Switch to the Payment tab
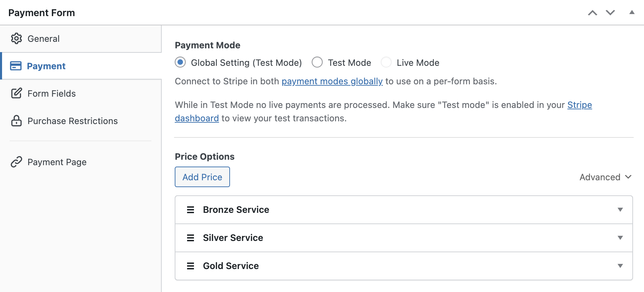The width and height of the screenshot is (644, 292). pyautogui.click(x=81, y=66)
